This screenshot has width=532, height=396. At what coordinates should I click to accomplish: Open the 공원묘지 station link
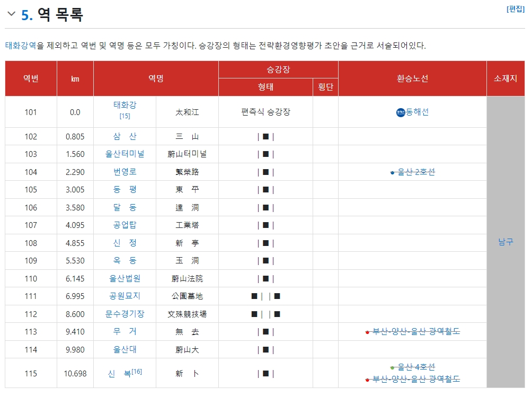[125, 296]
